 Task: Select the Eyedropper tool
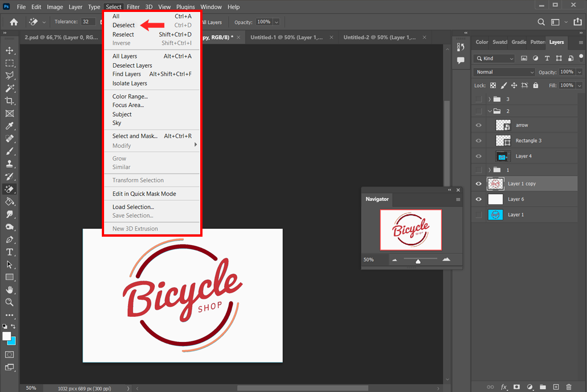point(10,126)
